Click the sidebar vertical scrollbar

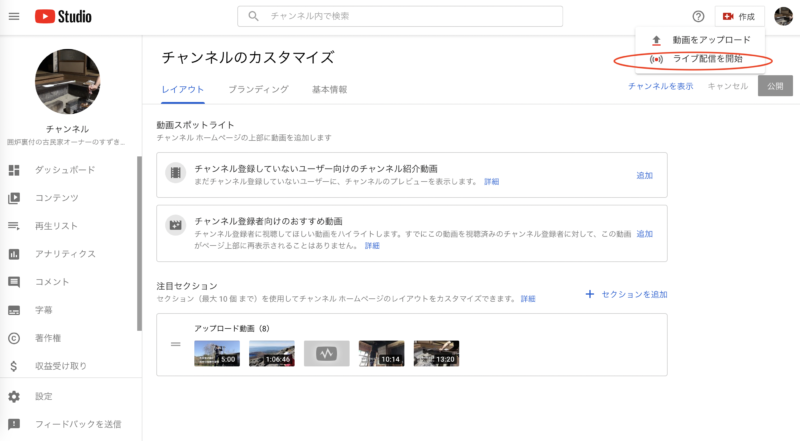click(x=139, y=243)
